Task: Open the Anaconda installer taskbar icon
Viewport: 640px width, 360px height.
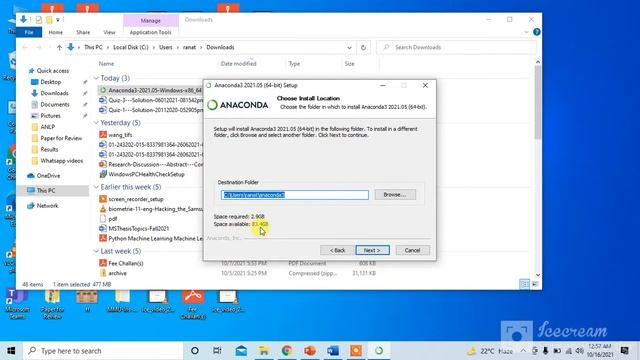Action: pos(379,351)
